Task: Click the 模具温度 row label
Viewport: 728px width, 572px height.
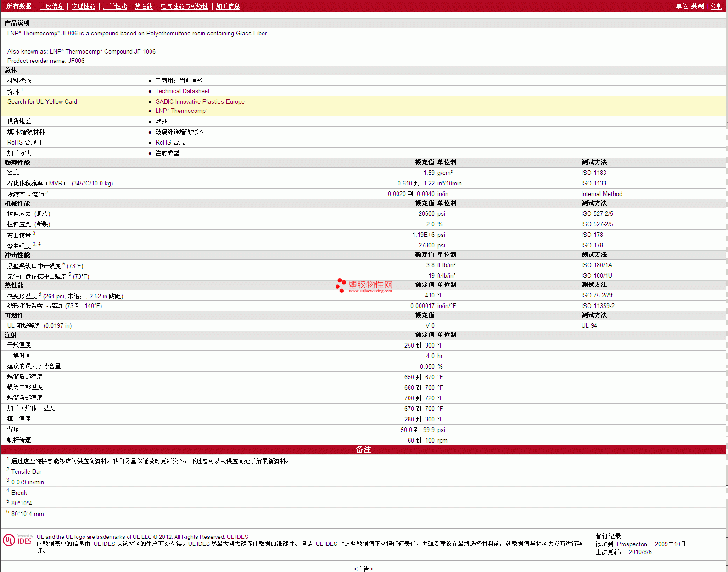Action: click(19, 419)
